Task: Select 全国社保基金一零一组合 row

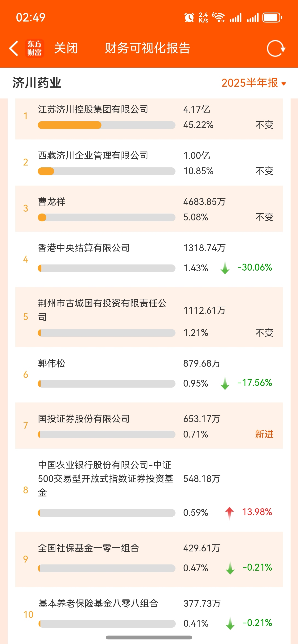Action: click(x=149, y=559)
